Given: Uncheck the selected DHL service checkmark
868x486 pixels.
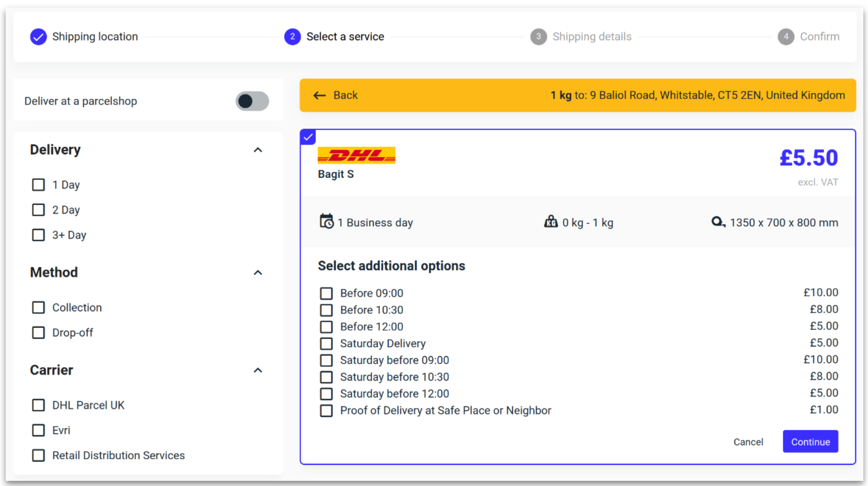Looking at the screenshot, I should 308,137.
